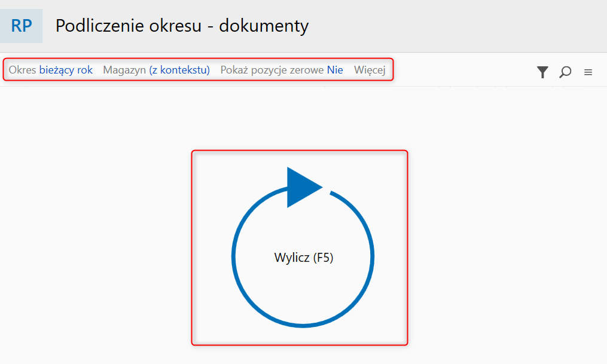Image resolution: width=607 pixels, height=364 pixels.
Task: Click the word rok in period value
Action: (x=85, y=70)
